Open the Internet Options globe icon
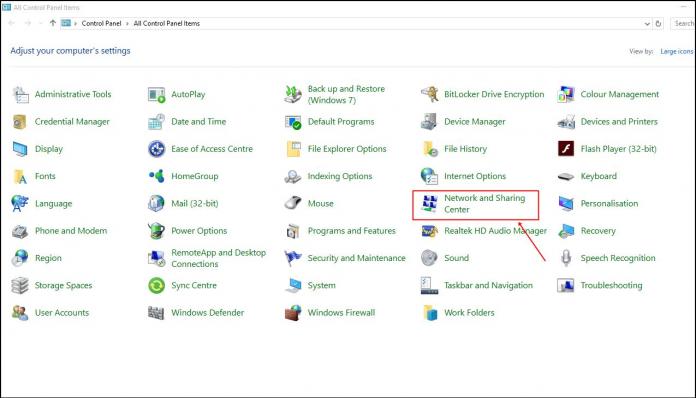The image size is (696, 398). click(429, 176)
